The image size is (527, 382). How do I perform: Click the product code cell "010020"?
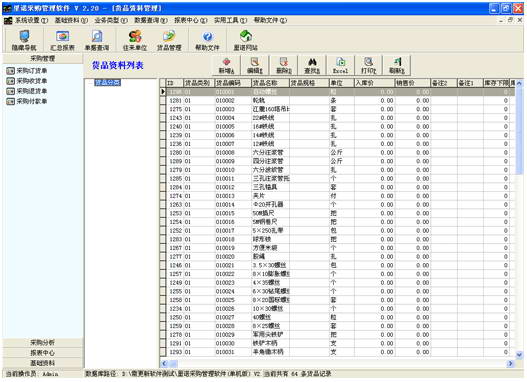[233, 256]
